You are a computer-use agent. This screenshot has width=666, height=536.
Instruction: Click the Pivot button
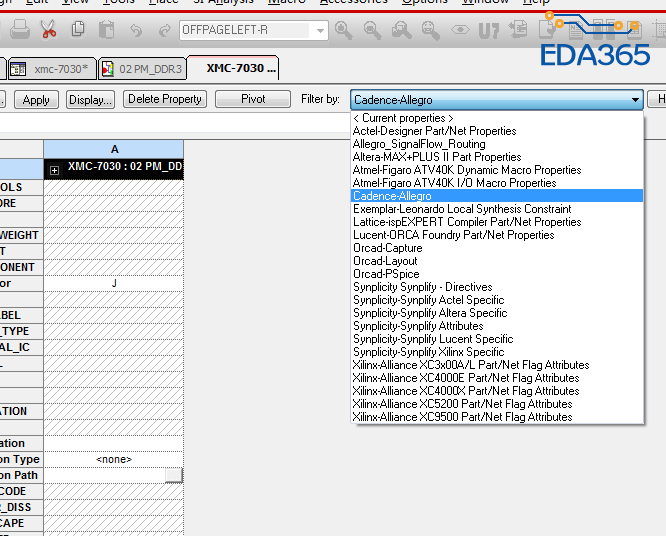pyautogui.click(x=253, y=99)
